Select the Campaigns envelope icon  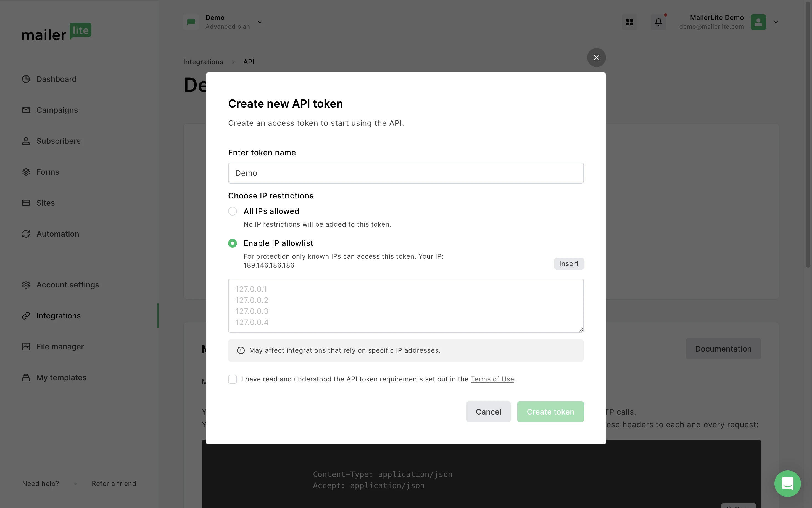pyautogui.click(x=26, y=110)
